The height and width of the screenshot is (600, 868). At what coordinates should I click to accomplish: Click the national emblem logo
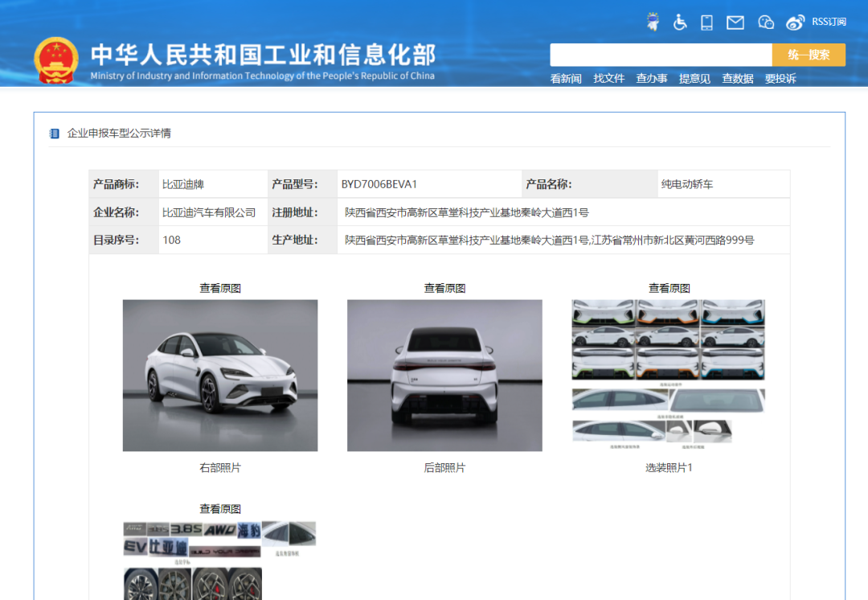click(56, 60)
